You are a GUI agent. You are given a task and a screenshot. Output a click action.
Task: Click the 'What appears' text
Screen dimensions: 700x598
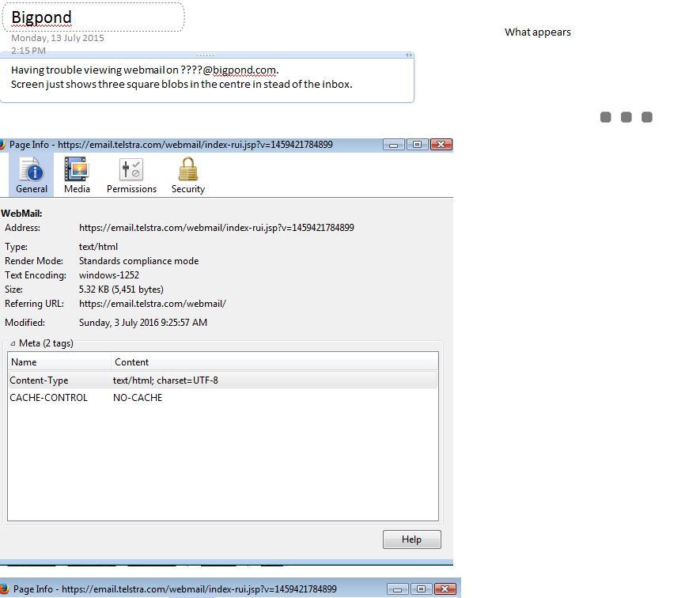click(x=538, y=32)
